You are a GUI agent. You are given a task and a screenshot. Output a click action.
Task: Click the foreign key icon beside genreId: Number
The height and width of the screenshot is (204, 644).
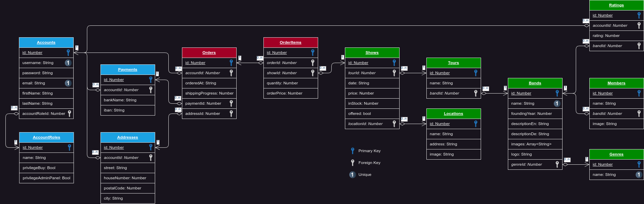coord(557,164)
